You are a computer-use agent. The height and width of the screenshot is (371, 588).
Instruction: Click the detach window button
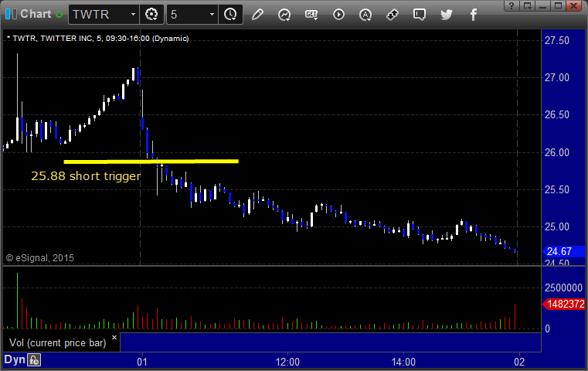pos(527,5)
